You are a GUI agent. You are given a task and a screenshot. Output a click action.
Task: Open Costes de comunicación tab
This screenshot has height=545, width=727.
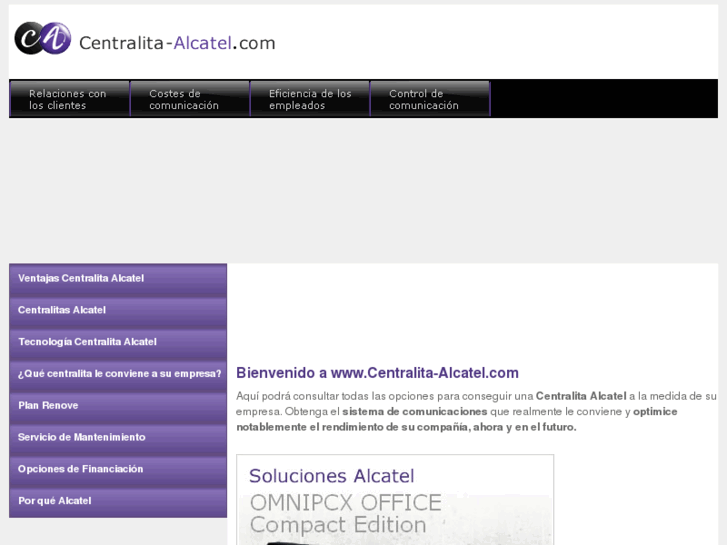point(190,99)
